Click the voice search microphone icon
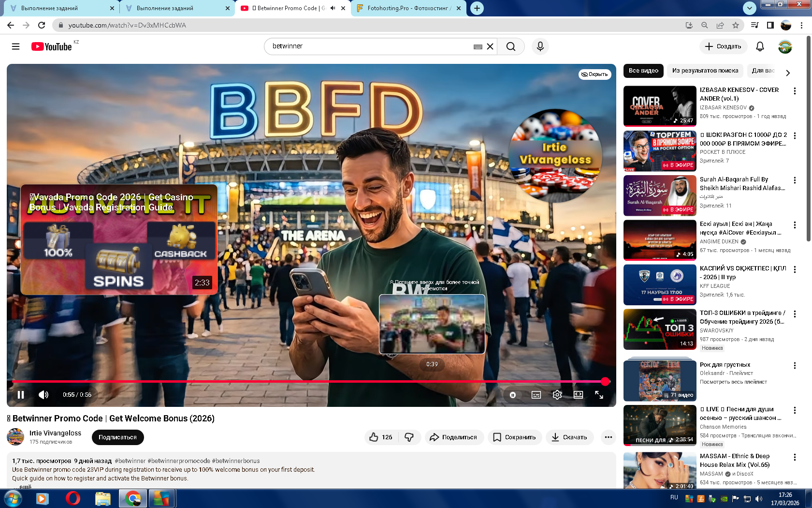This screenshot has width=812, height=508. 540,46
